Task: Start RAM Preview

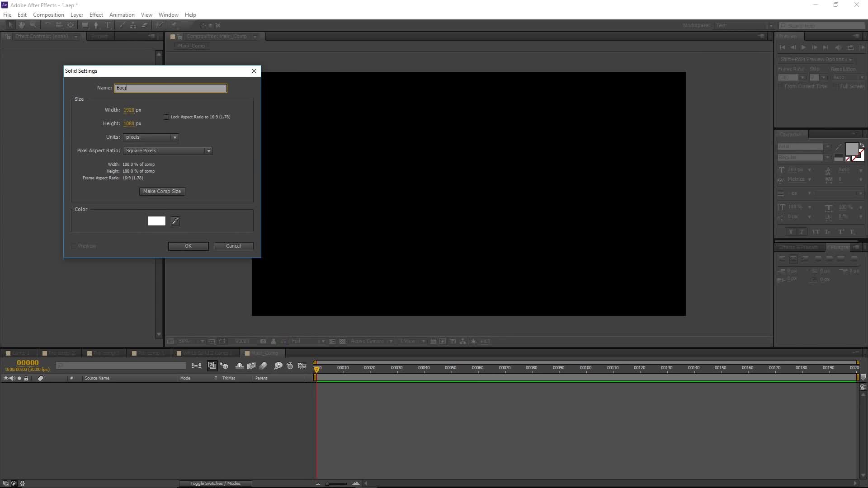Action: (x=862, y=47)
